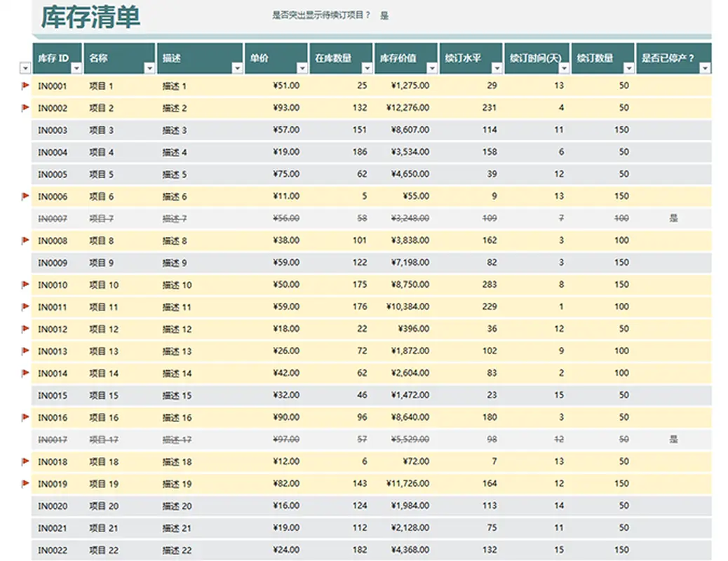Select the 是 discontinued cell in IN0017 row

click(674, 439)
